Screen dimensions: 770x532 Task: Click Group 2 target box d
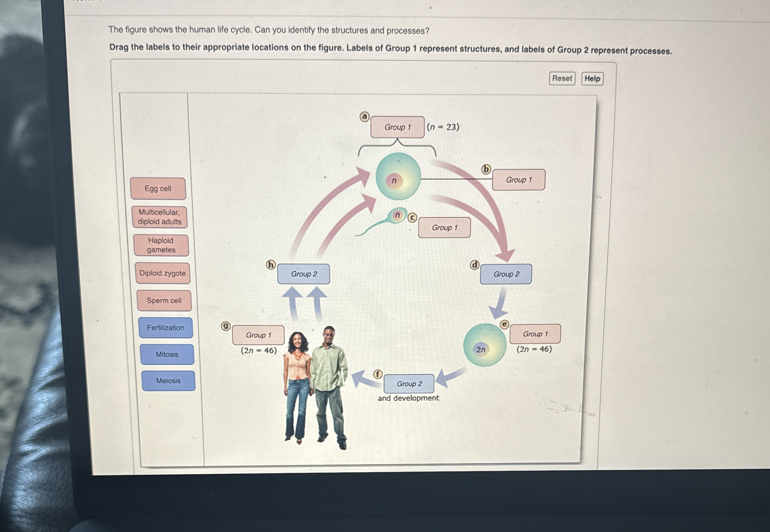[x=506, y=274]
